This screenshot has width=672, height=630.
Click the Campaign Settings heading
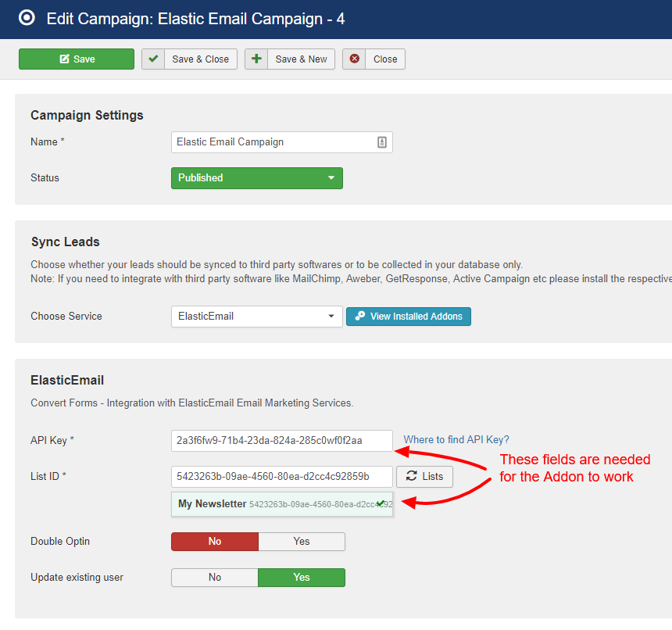point(87,115)
